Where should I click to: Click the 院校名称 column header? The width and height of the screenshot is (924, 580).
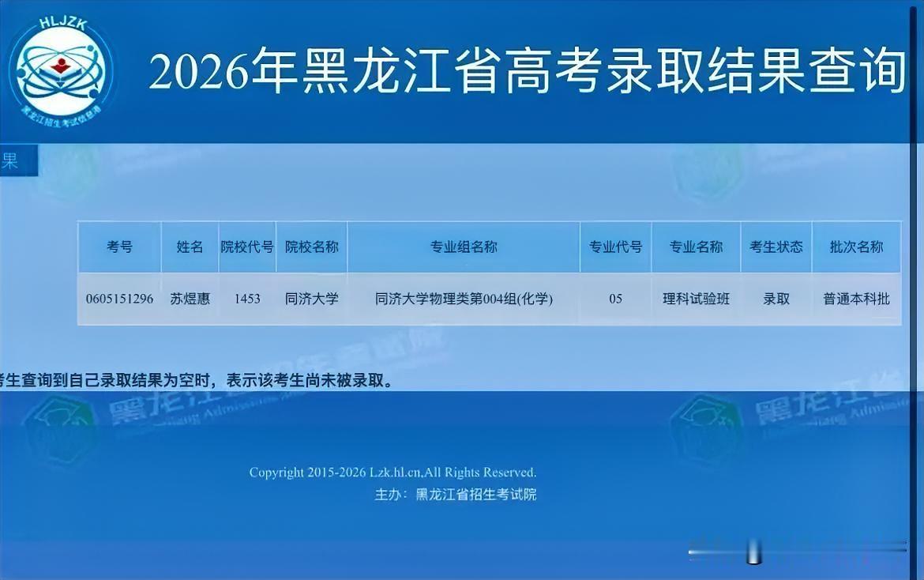coord(312,247)
